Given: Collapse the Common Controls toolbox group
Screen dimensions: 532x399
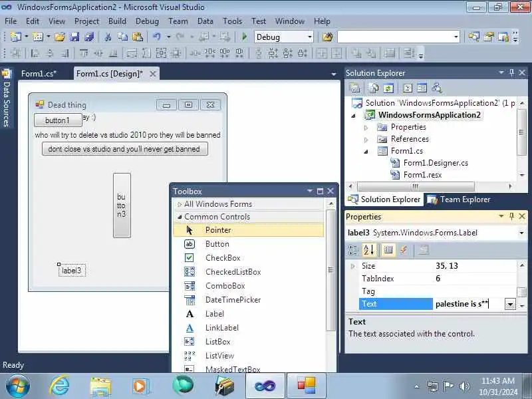Looking at the screenshot, I should click(180, 217).
